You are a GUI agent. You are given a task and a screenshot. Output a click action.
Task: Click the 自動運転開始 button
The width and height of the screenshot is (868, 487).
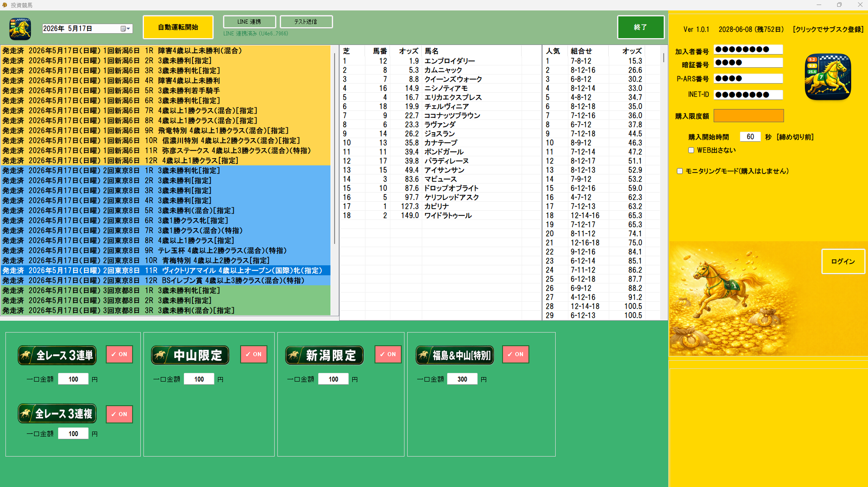[178, 27]
